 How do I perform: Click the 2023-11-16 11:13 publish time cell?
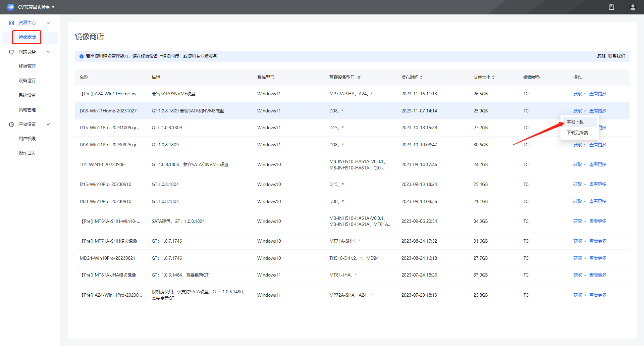tap(419, 94)
